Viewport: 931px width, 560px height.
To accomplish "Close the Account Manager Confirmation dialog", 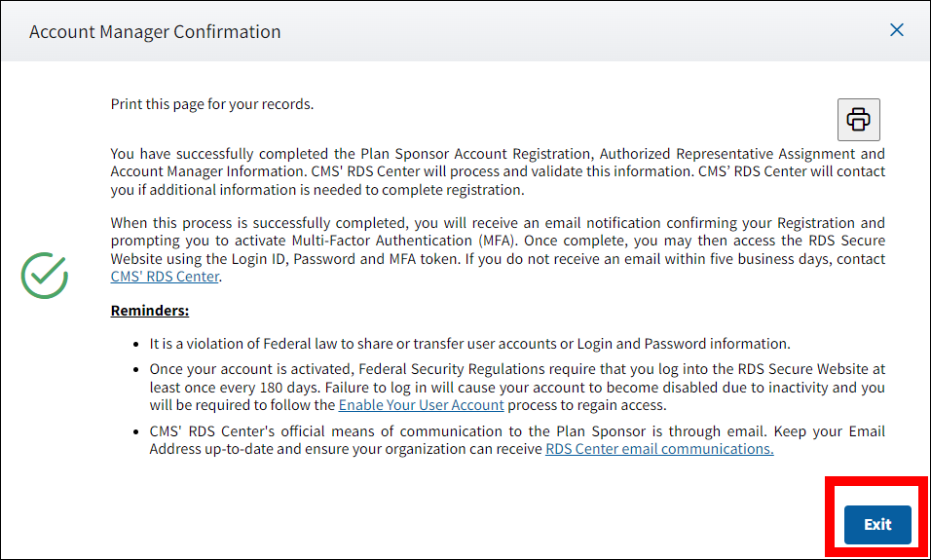I will click(897, 30).
